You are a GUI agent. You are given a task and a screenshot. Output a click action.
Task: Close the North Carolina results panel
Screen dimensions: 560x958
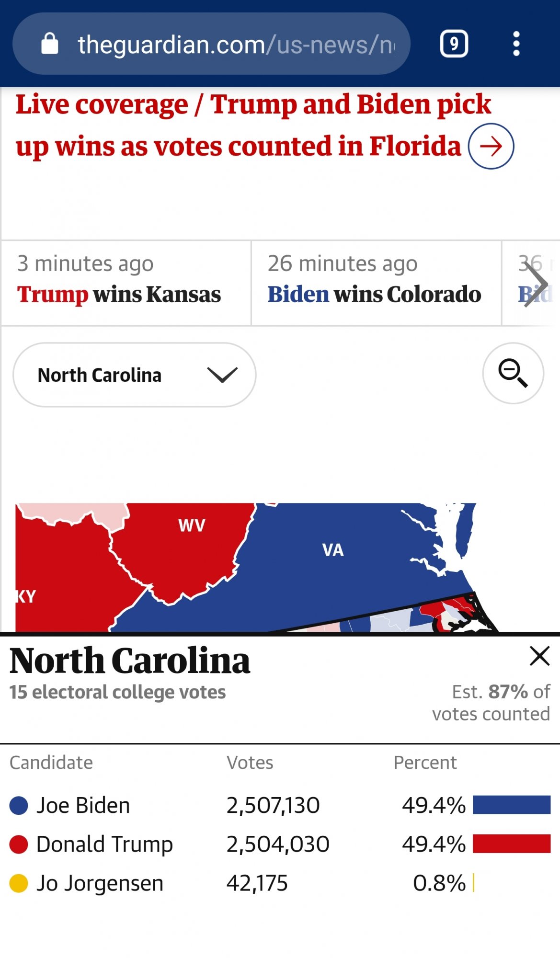539,656
